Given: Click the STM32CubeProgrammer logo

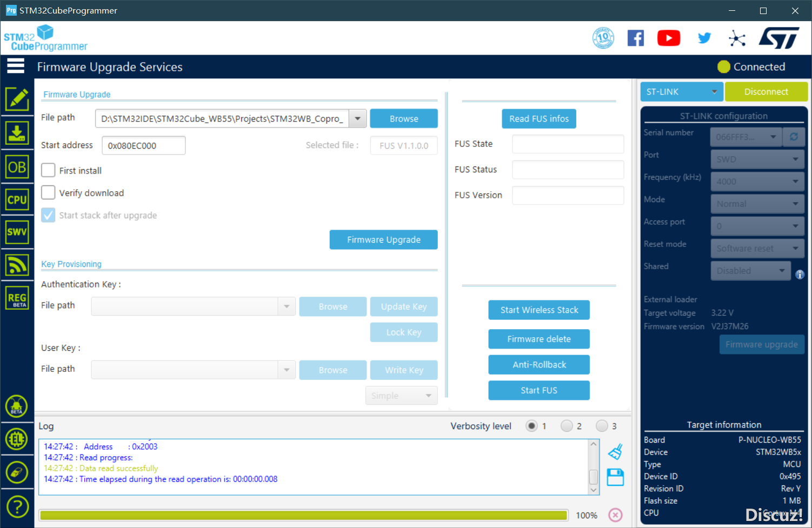Looking at the screenshot, I should coord(45,38).
